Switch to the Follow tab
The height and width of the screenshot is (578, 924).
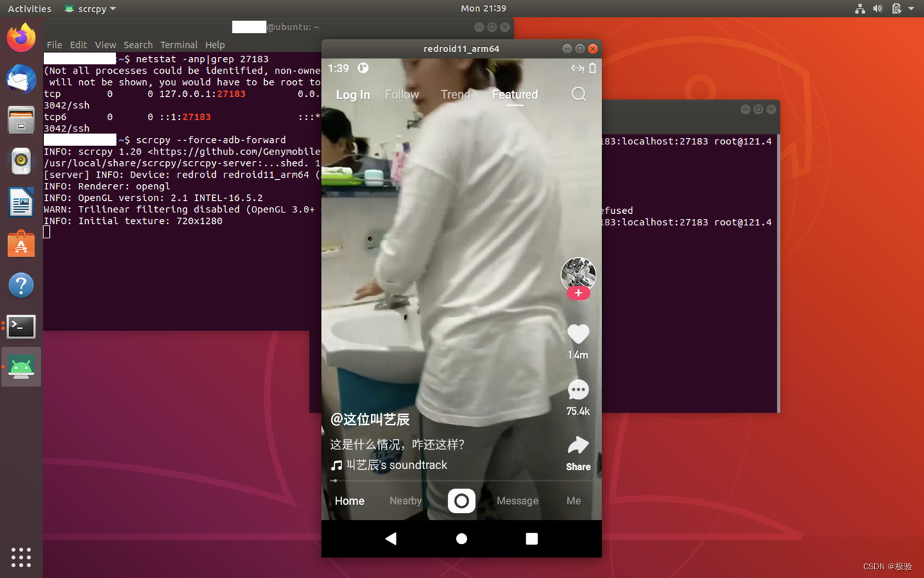click(x=402, y=95)
